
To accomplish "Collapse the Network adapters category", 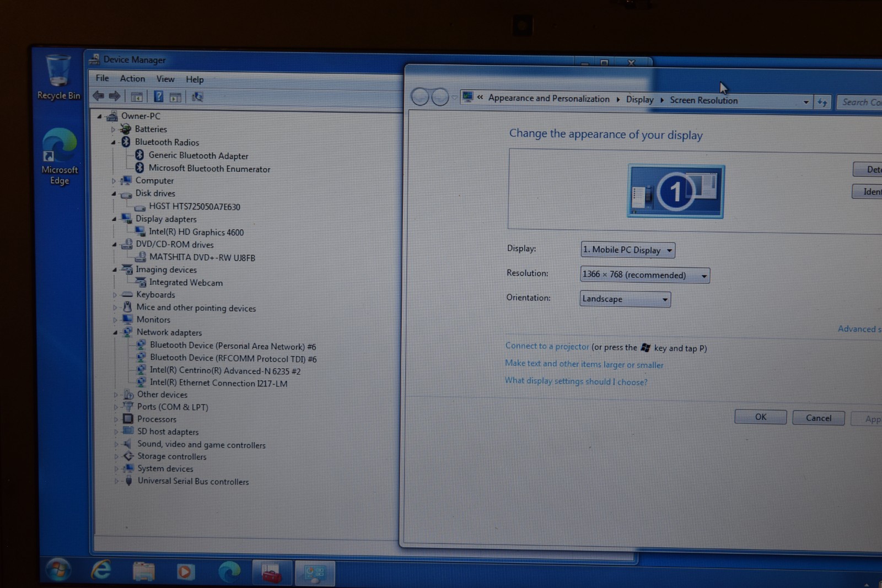I will (115, 332).
